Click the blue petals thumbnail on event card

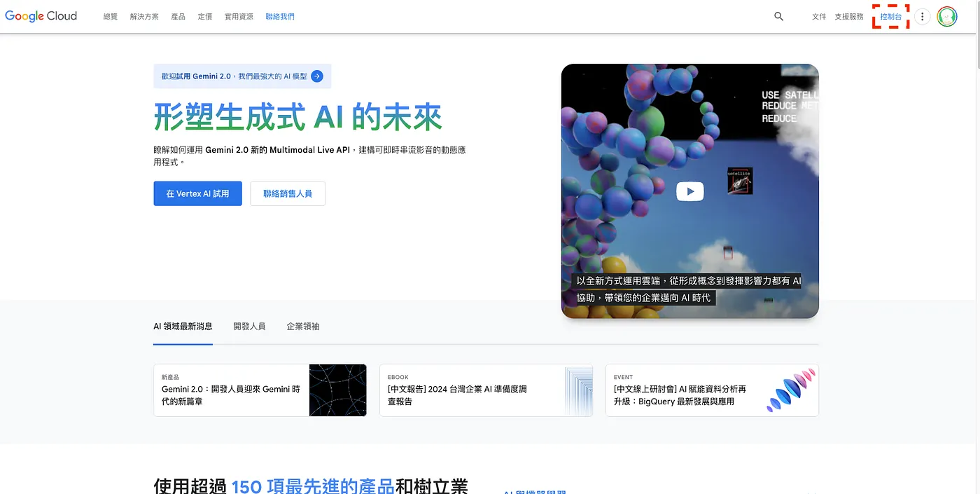(791, 390)
